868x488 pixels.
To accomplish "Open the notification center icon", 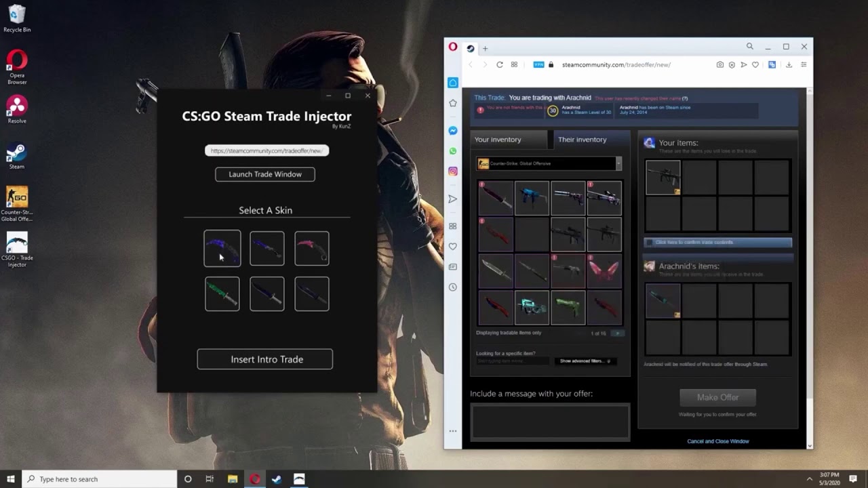I will pos(853,479).
